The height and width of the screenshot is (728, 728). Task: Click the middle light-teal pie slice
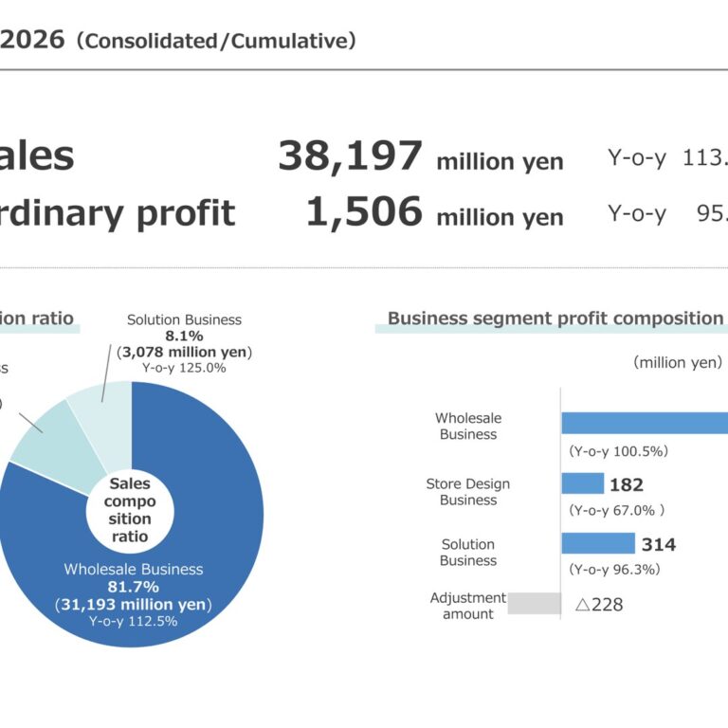(x=61, y=448)
